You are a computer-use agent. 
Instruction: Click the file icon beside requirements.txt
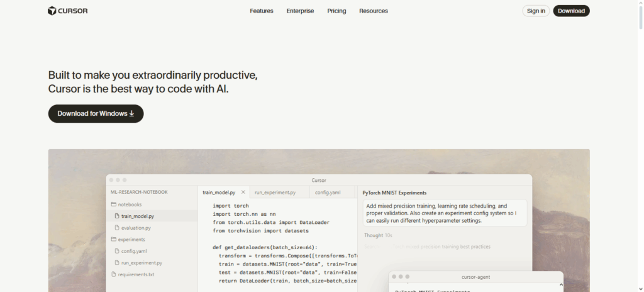pos(113,274)
